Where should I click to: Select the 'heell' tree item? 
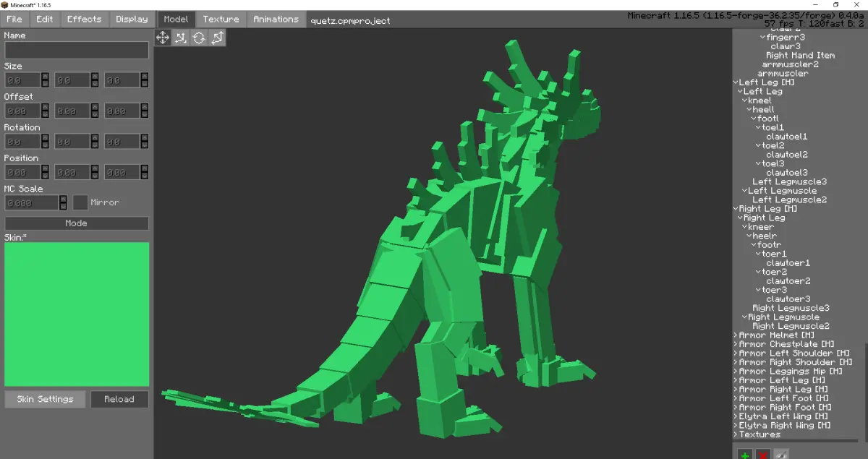pyautogui.click(x=764, y=109)
